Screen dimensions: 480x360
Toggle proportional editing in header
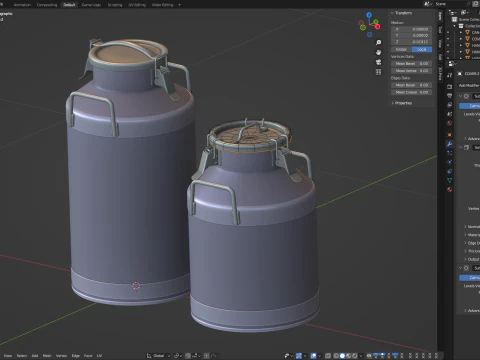point(207,356)
